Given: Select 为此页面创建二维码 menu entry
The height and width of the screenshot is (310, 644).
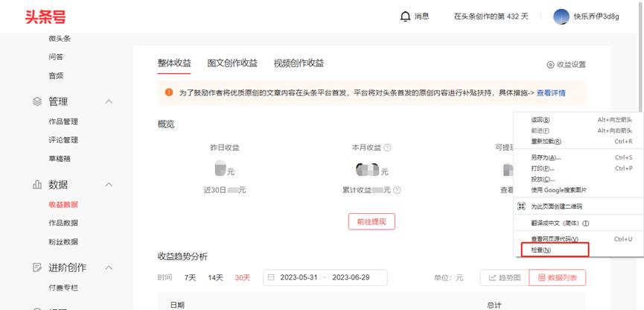Looking at the screenshot, I should tap(578, 206).
